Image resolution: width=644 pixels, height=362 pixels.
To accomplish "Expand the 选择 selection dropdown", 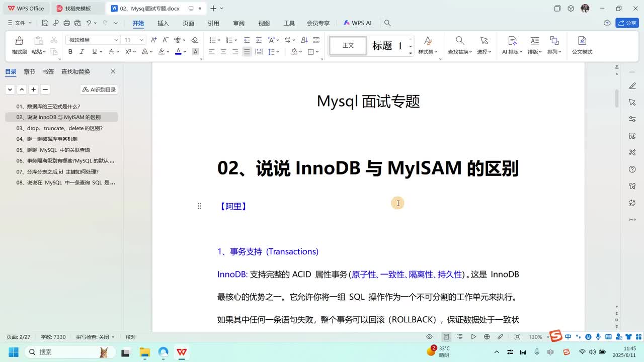I will coord(484,52).
